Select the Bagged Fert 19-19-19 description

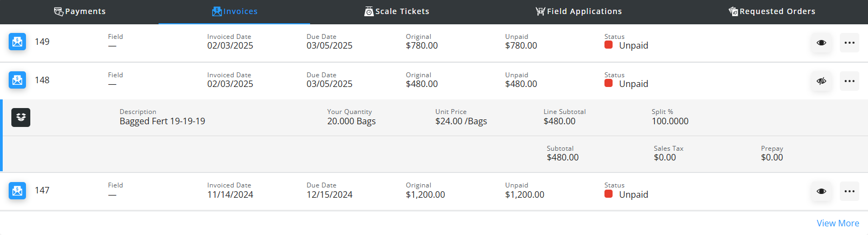point(162,121)
